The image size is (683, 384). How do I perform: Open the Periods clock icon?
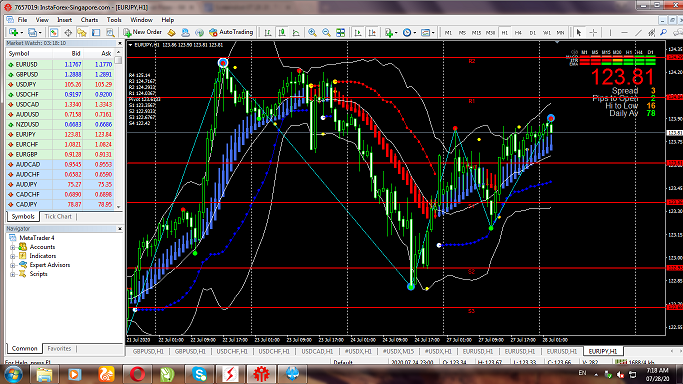[x=407, y=33]
